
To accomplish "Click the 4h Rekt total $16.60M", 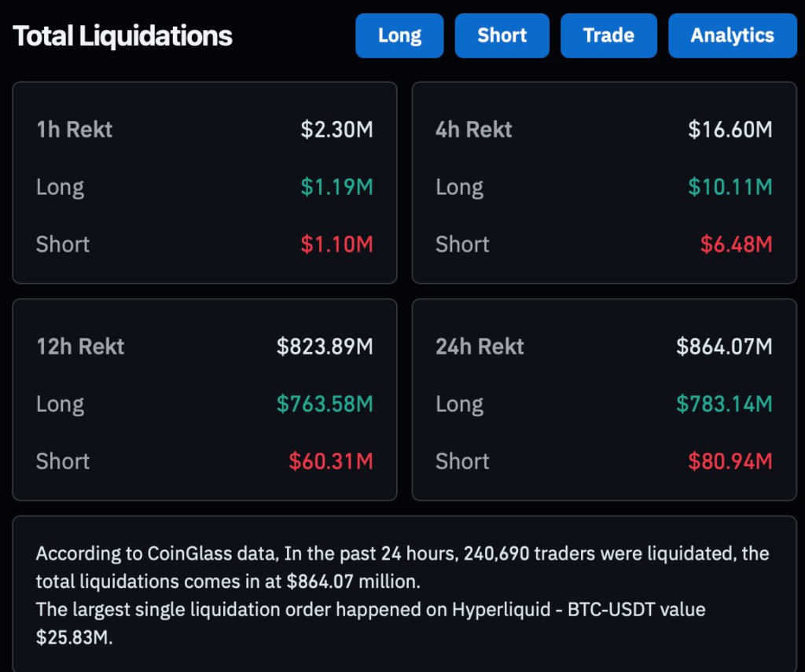I will [x=730, y=130].
